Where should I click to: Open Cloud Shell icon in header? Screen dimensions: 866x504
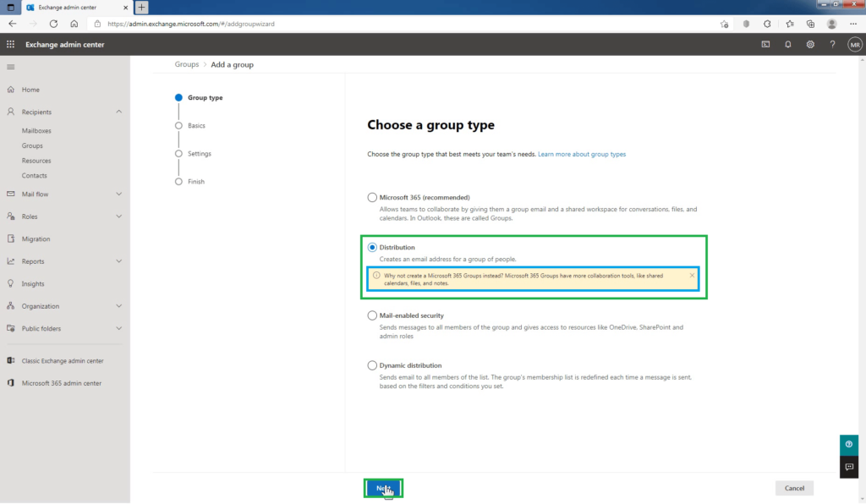[765, 44]
